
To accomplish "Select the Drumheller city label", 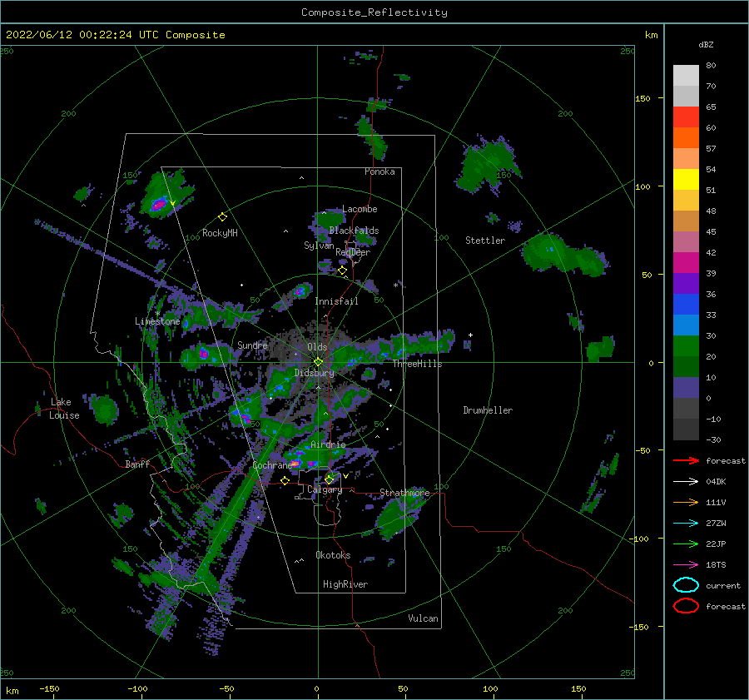I will coord(488,410).
